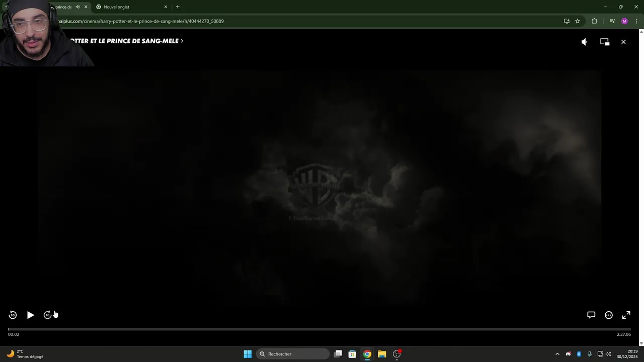Viewport: 644px width, 362px height.
Task: Open more options circle menu in player
Action: coord(609,315)
